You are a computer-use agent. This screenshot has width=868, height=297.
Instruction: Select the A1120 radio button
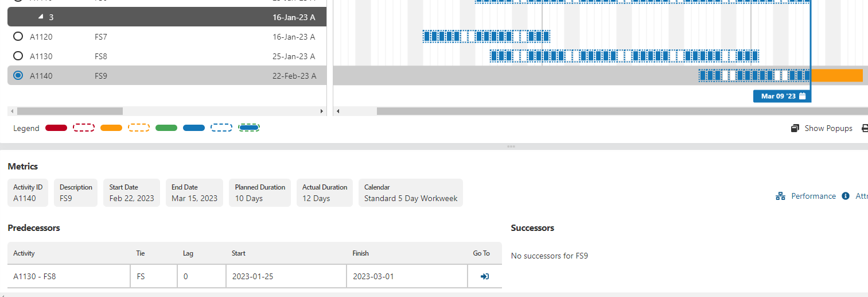click(18, 37)
